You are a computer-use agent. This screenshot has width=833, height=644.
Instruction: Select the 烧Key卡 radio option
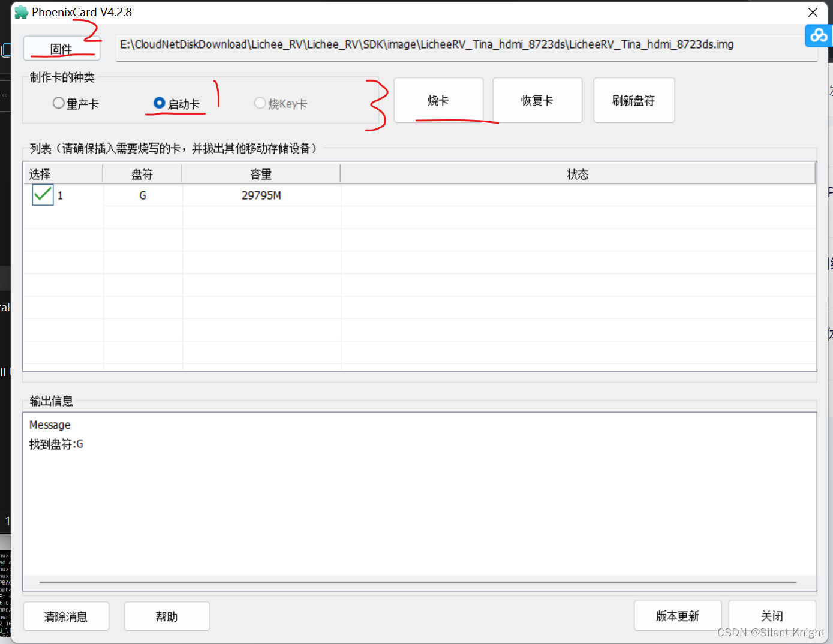click(281, 103)
